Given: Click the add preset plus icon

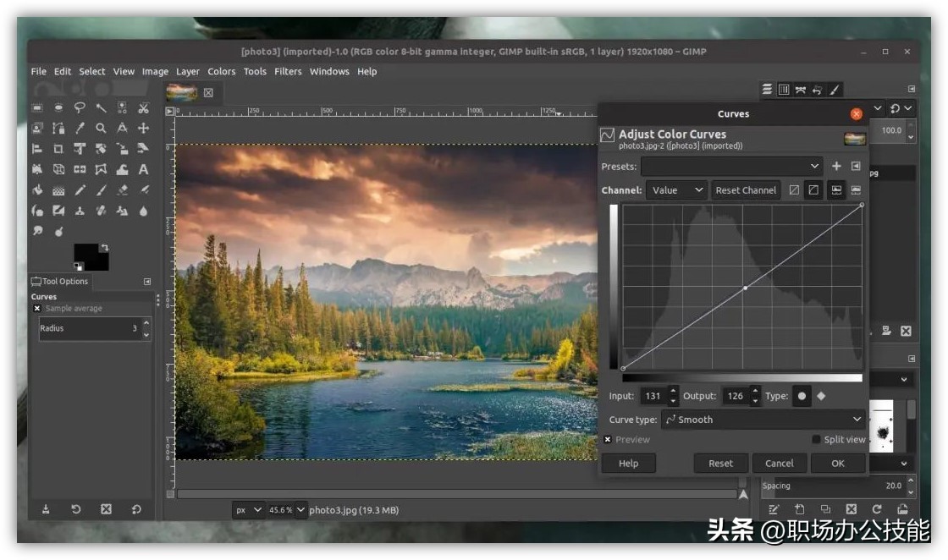Looking at the screenshot, I should pyautogui.click(x=836, y=167).
